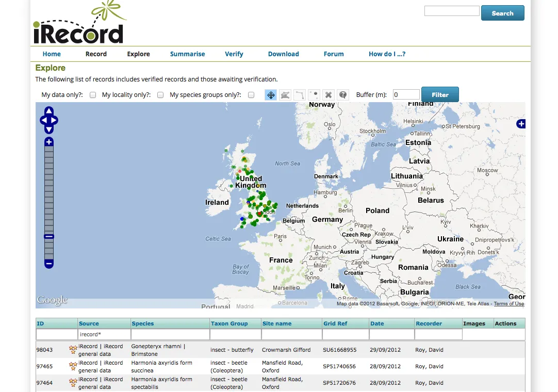Click the north pan arrow on the map
The width and height of the screenshot is (558, 392).
click(x=48, y=112)
